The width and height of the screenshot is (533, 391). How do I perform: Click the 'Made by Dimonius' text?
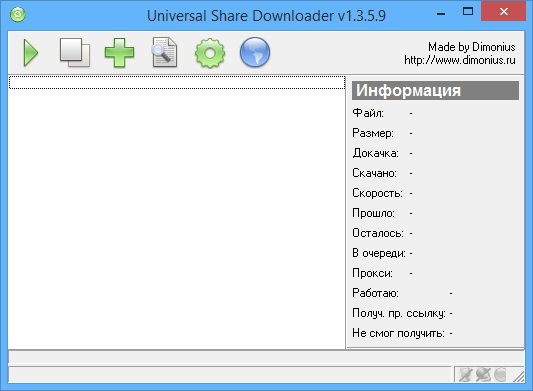[471, 47]
